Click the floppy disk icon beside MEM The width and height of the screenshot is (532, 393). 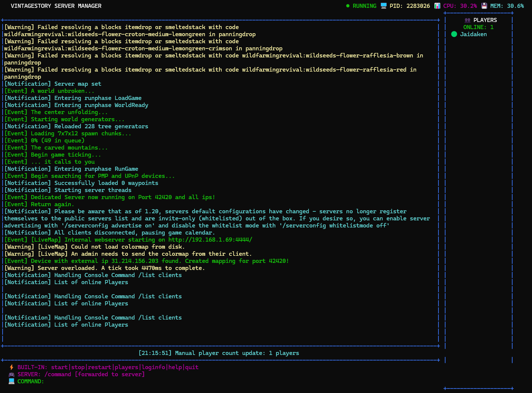tap(484, 6)
